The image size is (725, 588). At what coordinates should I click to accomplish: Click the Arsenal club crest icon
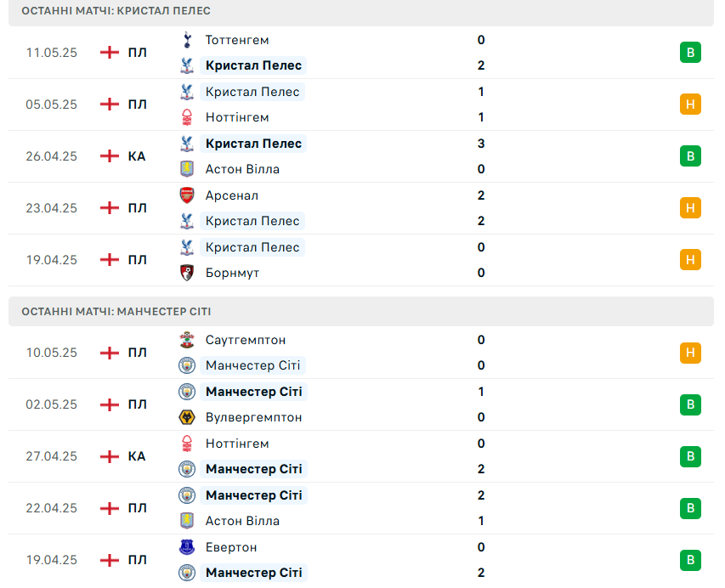click(x=187, y=195)
